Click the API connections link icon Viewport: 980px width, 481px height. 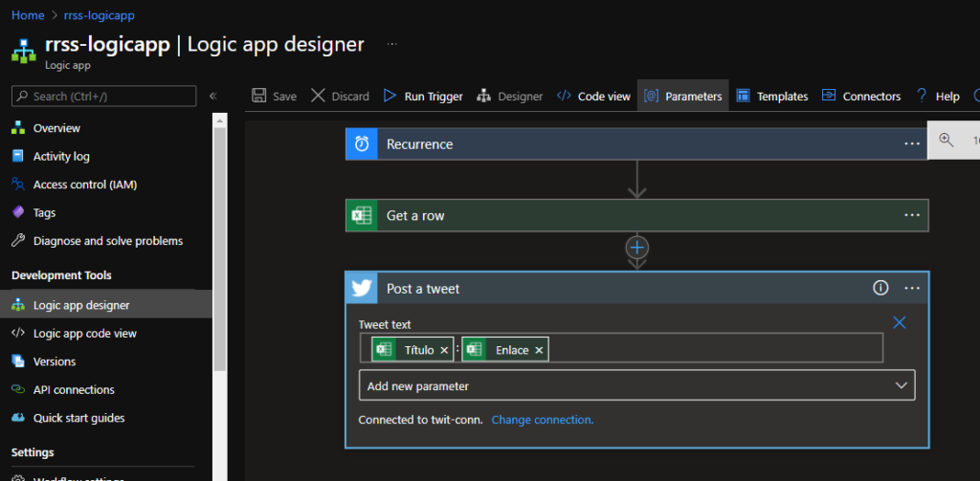point(18,390)
